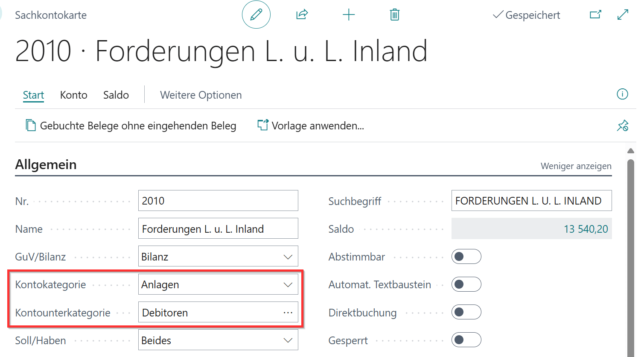The image size is (644, 357).
Task: Switch on Automat. Textbaustein toggle
Action: point(466,284)
